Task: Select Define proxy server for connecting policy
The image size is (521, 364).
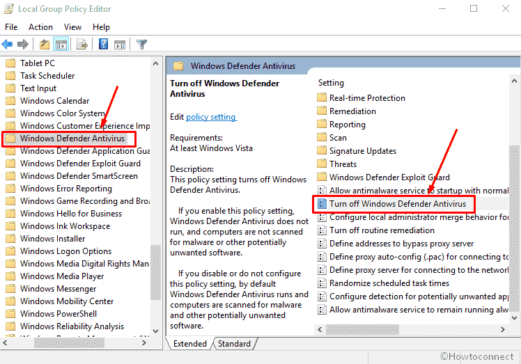Action: click(413, 270)
